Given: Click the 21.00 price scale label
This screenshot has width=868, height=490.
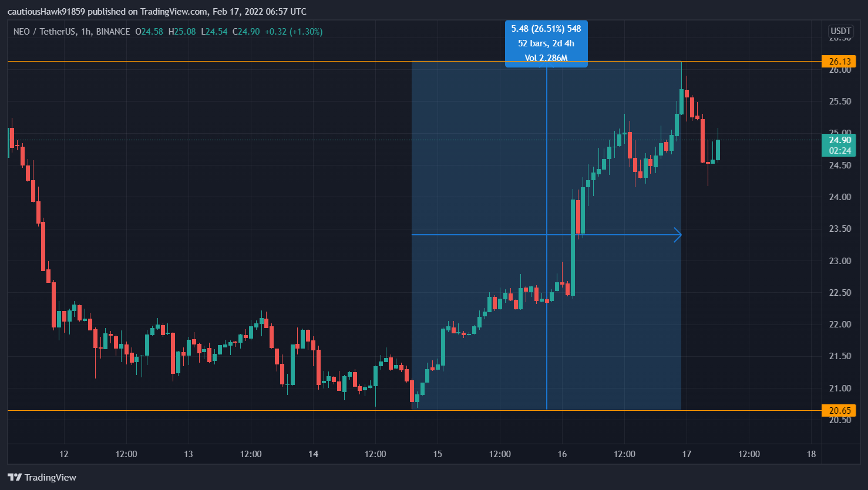Looking at the screenshot, I should coord(839,388).
